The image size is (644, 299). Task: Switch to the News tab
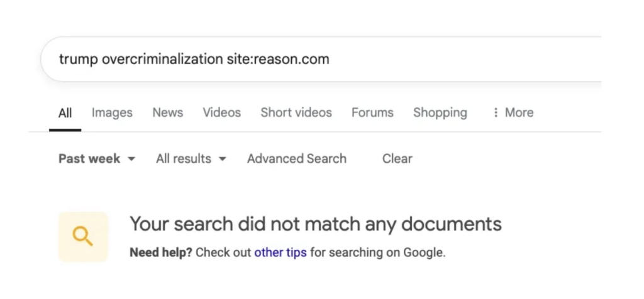[x=167, y=112]
